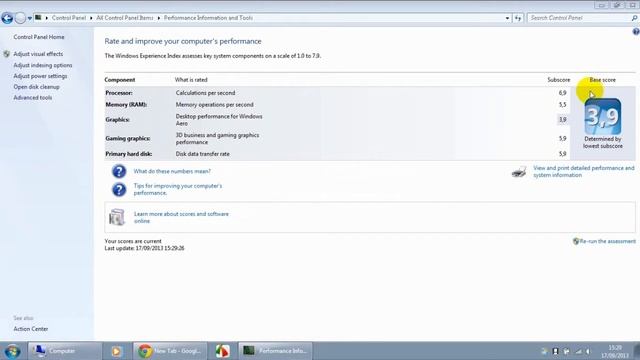Open recent pages dropdown beside navigation arrows
640x360 pixels.
[x=30, y=18]
